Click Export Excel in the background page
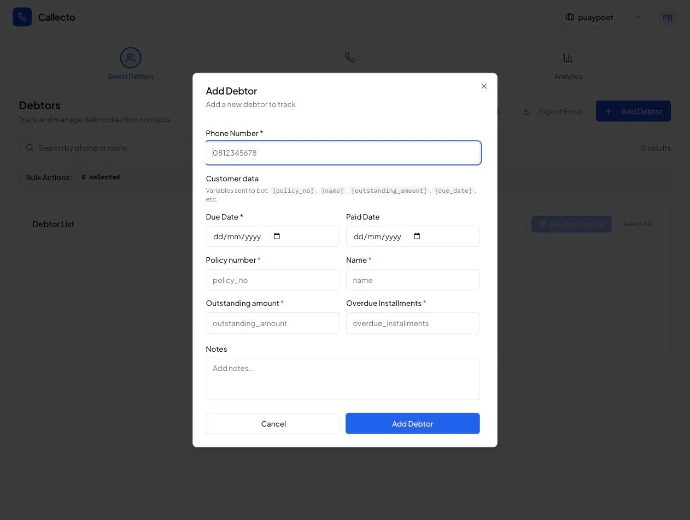 [x=552, y=111]
